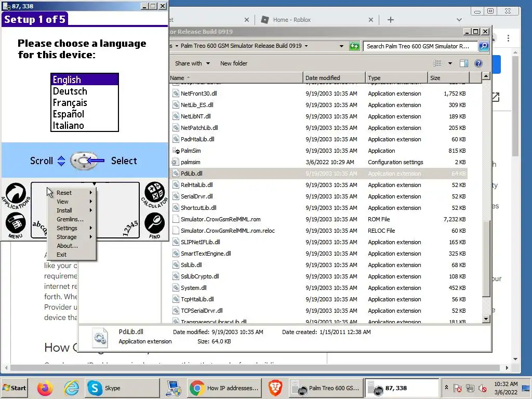Expand the Storage submenu
This screenshot has height=399, width=532.
click(73, 237)
